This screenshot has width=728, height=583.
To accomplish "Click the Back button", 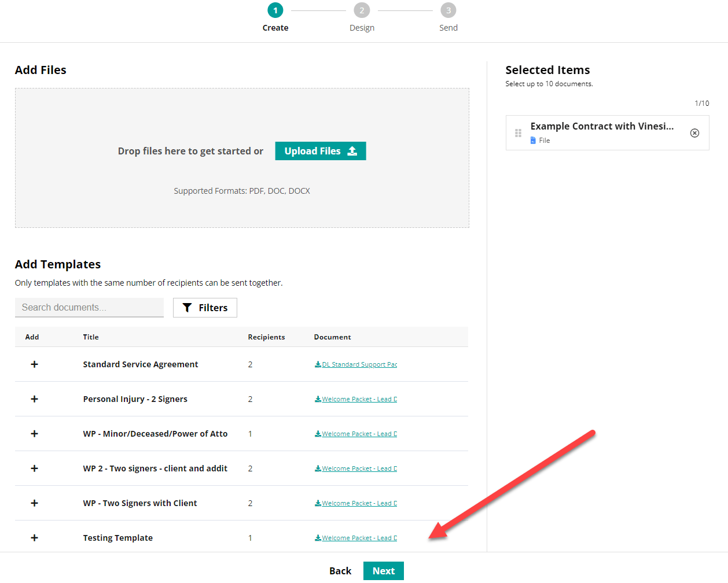I will click(340, 570).
